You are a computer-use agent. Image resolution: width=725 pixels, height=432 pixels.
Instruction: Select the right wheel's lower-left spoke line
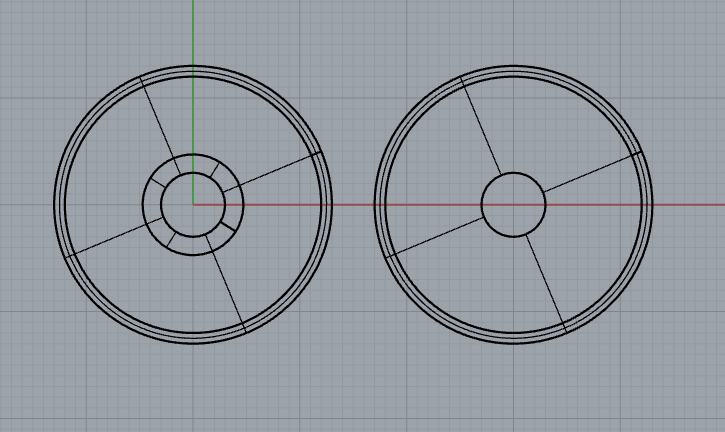[435, 237]
